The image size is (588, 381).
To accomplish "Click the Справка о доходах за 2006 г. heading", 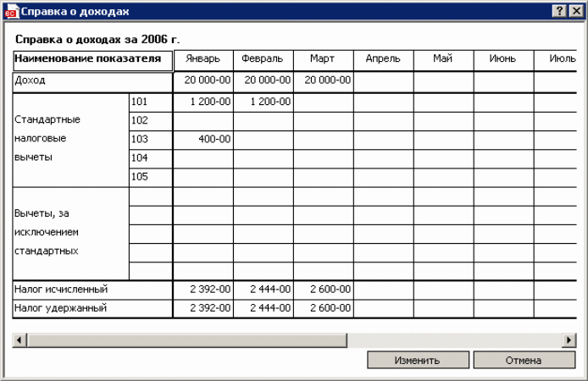I will (x=97, y=39).
